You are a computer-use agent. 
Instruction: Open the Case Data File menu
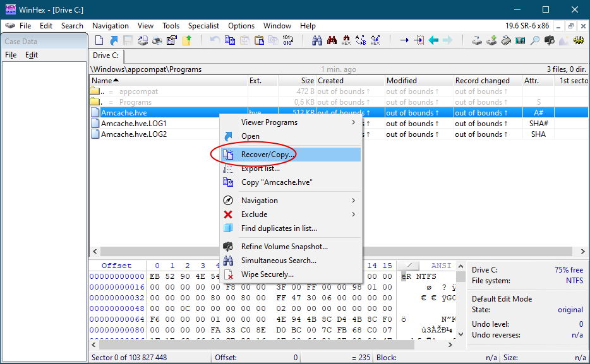point(11,55)
